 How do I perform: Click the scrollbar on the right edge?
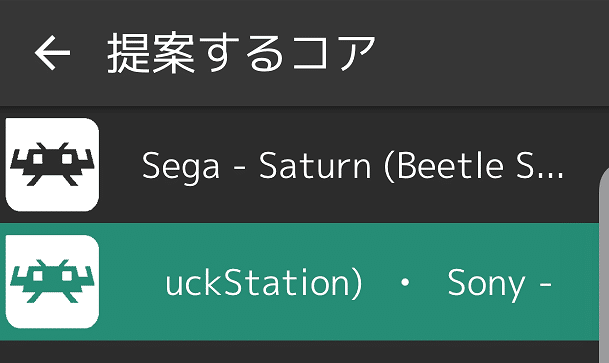click(604, 264)
